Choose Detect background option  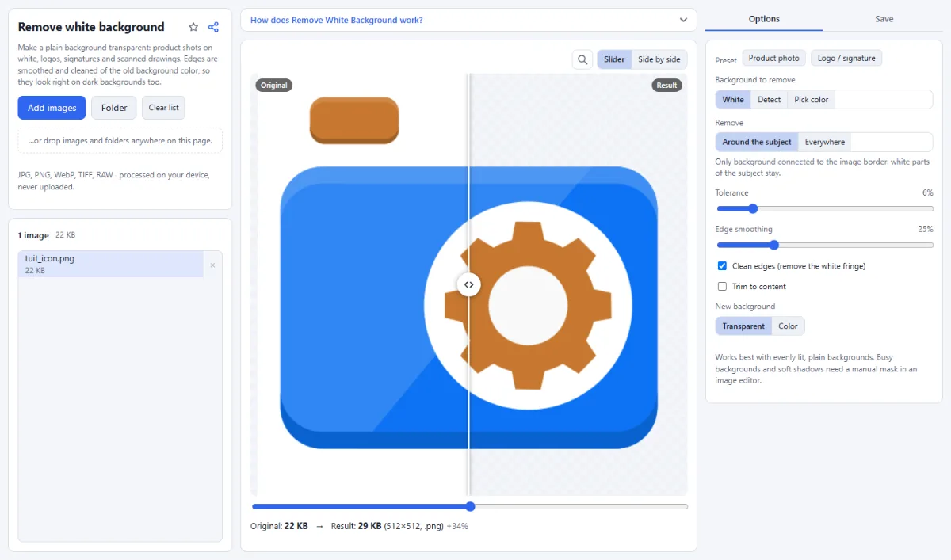[769, 100]
